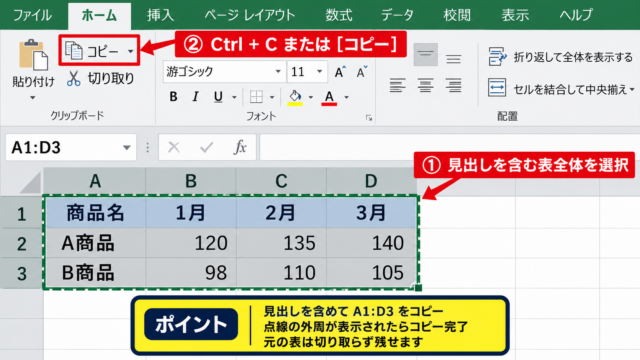Open the Name Box dropdown arrow
Viewport: 640px width, 360px height.
(x=127, y=148)
